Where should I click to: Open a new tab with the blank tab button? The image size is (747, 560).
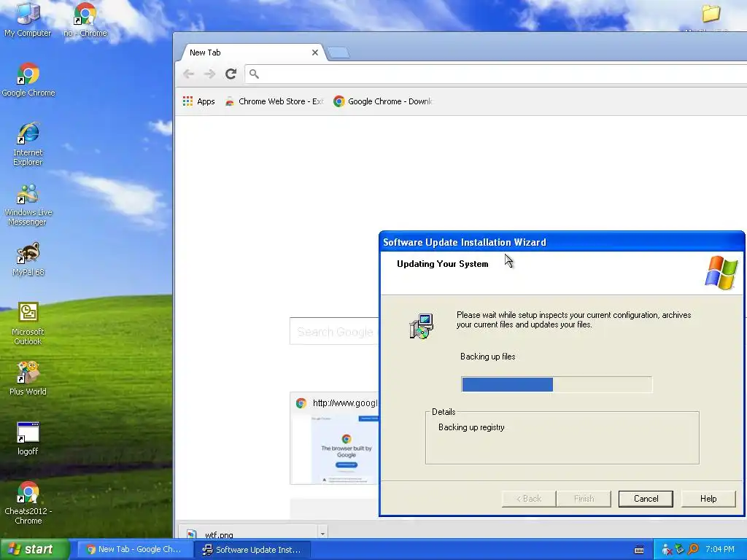(x=338, y=52)
